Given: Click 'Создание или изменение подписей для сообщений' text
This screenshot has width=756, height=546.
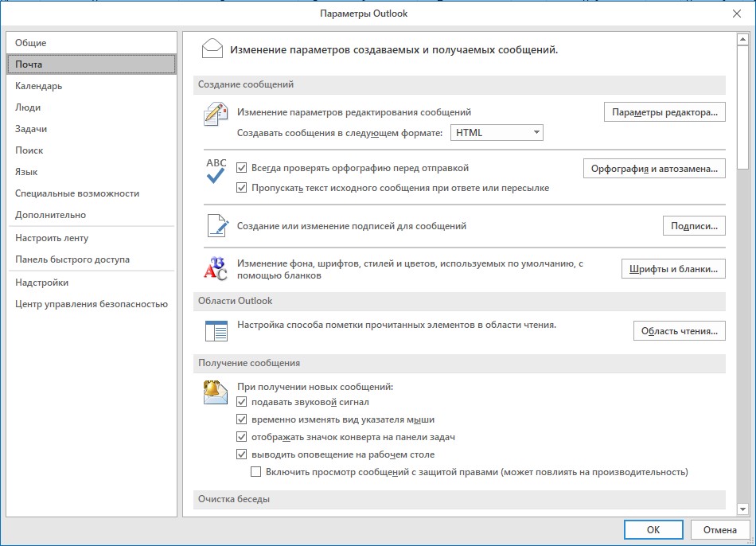Looking at the screenshot, I should (352, 226).
